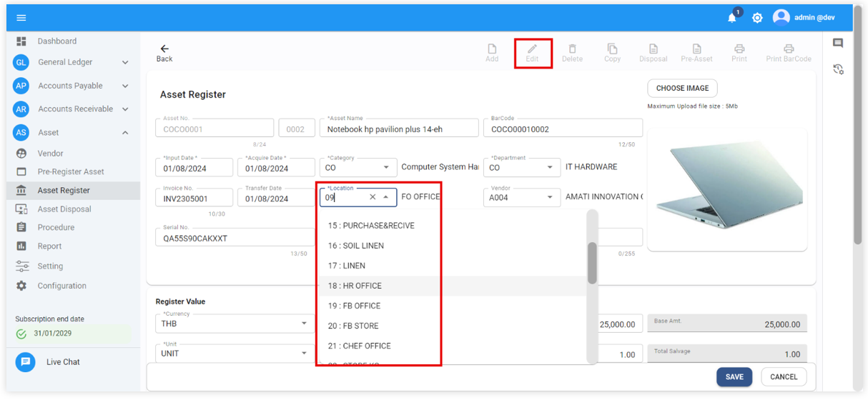The image size is (868, 400).
Task: Open the Currency THB dropdown
Action: (x=304, y=324)
